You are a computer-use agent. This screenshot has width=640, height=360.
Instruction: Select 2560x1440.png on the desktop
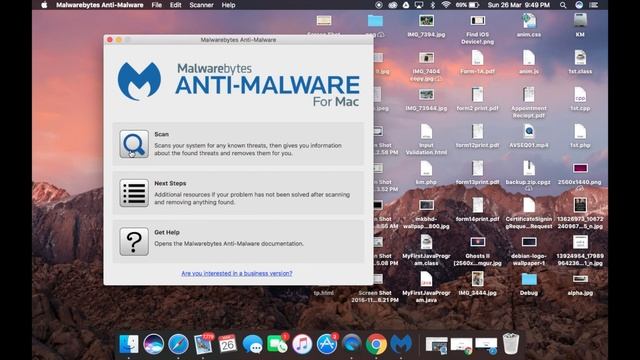point(580,168)
